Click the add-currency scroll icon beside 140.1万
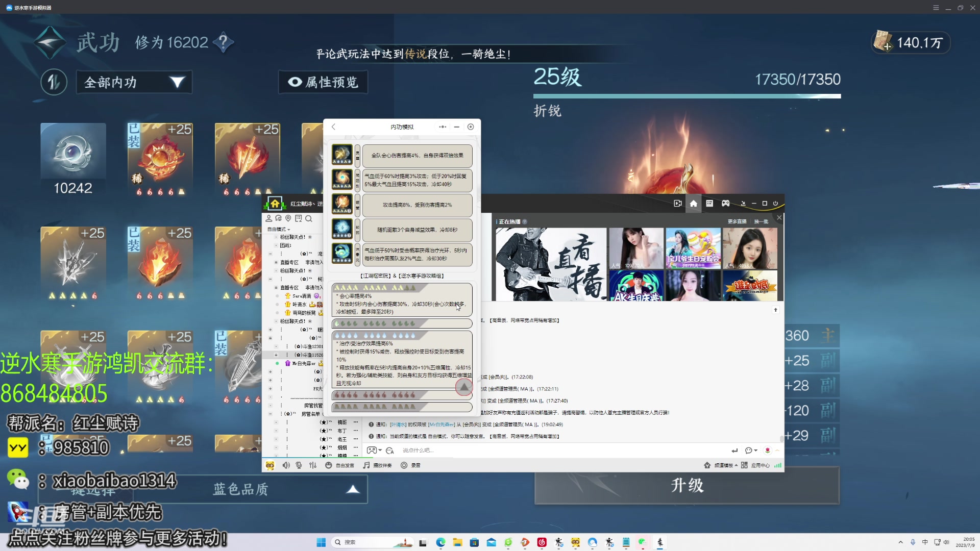This screenshot has height=551, width=980. (x=883, y=41)
